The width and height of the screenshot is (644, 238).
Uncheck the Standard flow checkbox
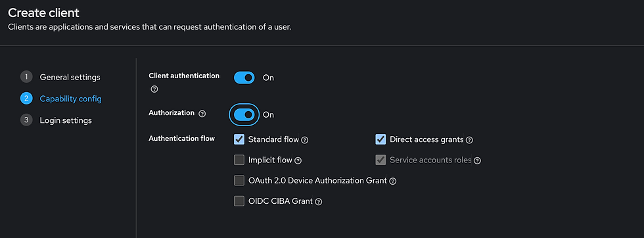(x=239, y=139)
